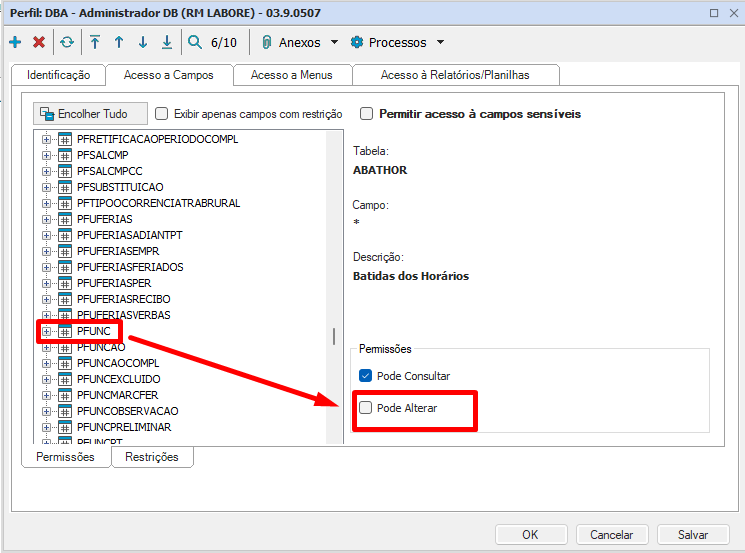The image size is (745, 553).
Task: Uncheck Pode Consultar permission
Action: pos(365,376)
